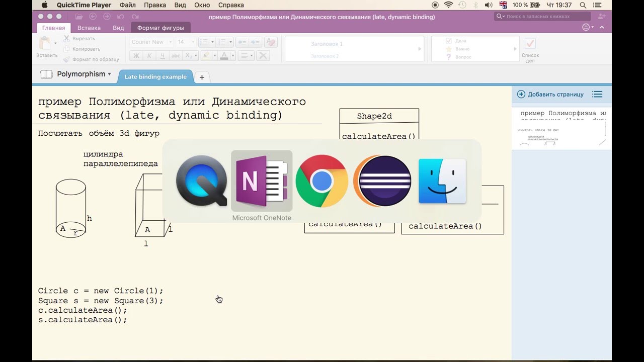Image resolution: width=644 pixels, height=362 pixels.
Task: Open the page list view options icon
Action: coord(597,94)
